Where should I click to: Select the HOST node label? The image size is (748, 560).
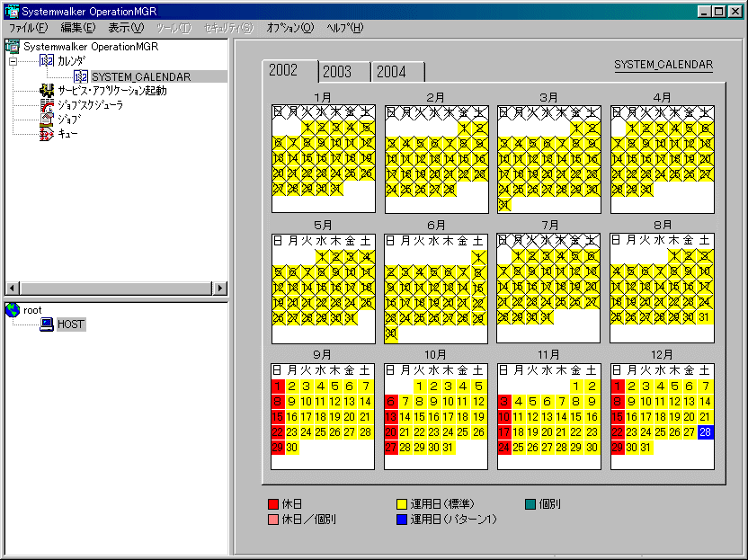coord(71,324)
